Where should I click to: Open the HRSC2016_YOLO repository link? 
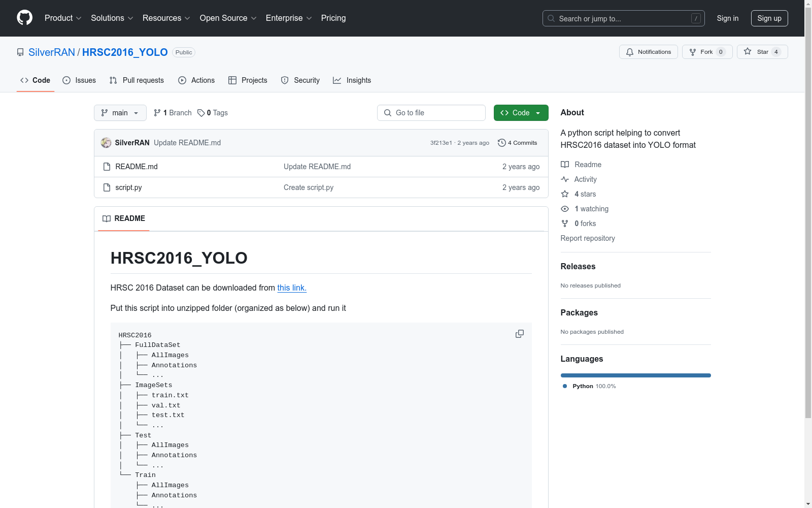[125, 52]
